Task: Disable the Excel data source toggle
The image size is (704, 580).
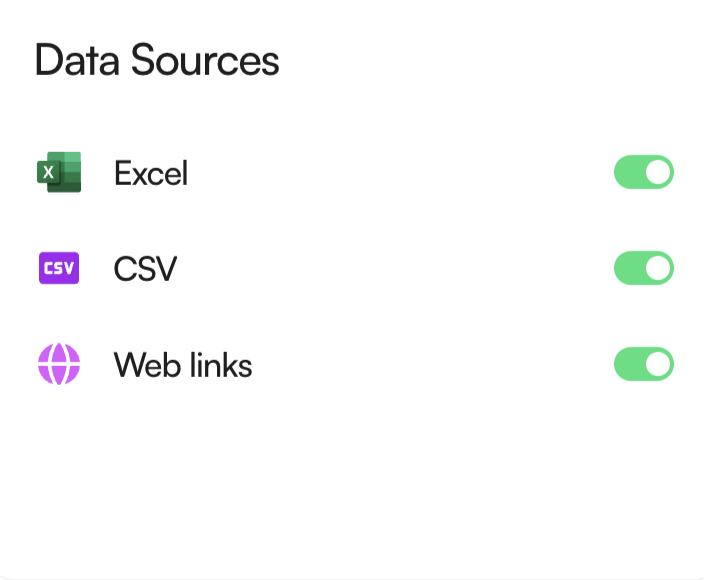Action: [643, 172]
